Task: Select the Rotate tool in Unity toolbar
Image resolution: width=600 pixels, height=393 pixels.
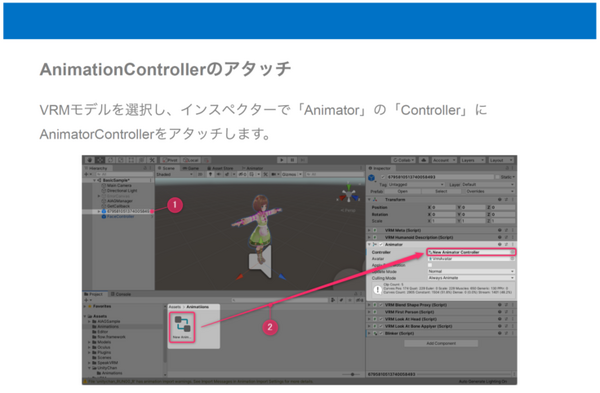Action: click(x=110, y=160)
